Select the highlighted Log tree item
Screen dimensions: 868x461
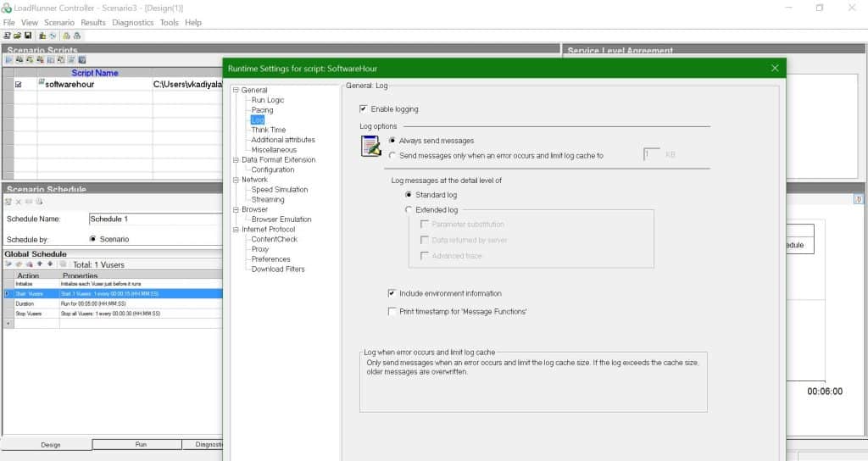tap(258, 119)
